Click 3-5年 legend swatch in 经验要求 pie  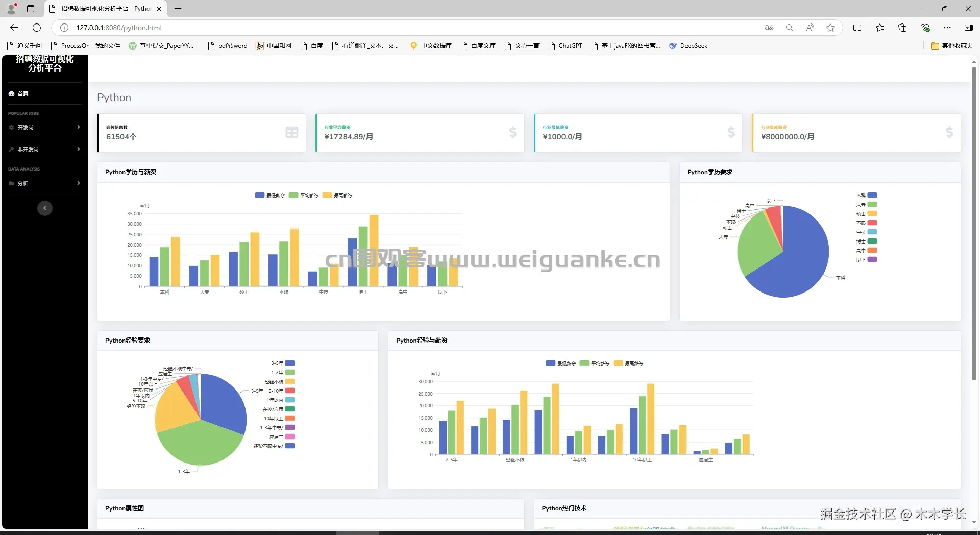(290, 363)
